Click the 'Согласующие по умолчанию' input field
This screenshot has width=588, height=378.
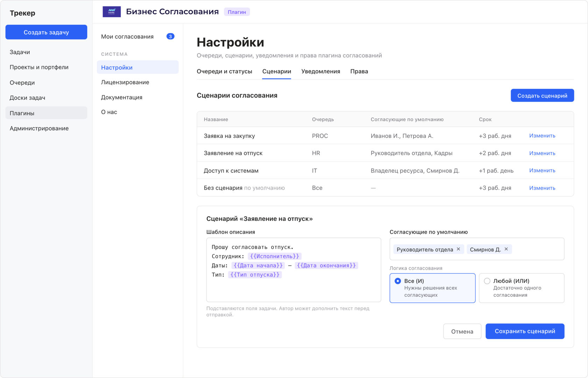pyautogui.click(x=477, y=249)
